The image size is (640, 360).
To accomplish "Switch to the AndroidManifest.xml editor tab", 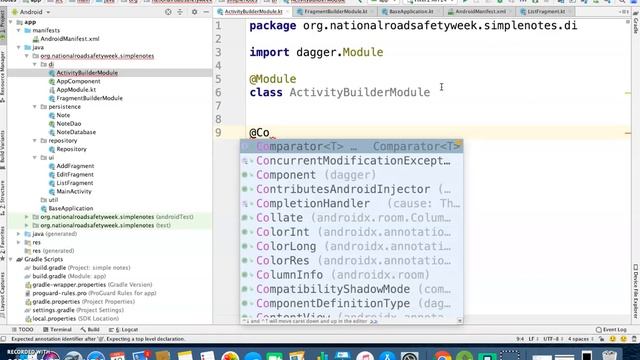I will point(480,11).
